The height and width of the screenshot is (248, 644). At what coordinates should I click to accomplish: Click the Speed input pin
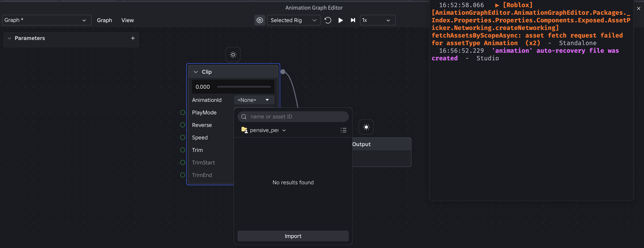183,138
